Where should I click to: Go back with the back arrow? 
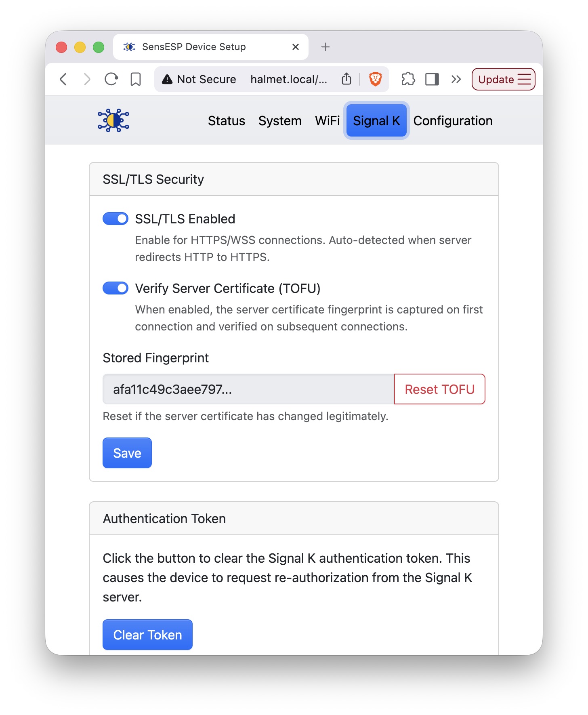[x=63, y=79]
